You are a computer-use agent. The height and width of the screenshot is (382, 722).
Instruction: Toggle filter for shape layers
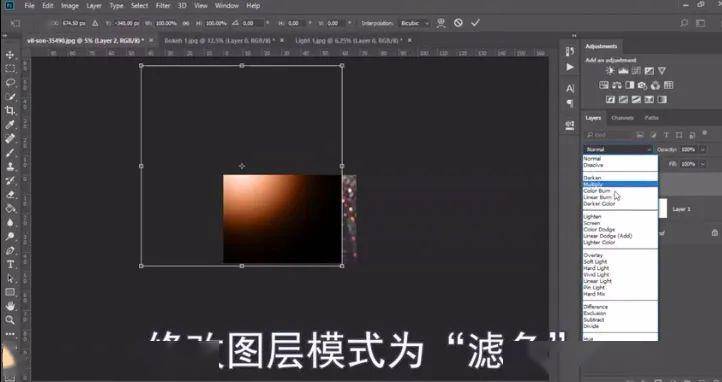point(679,135)
